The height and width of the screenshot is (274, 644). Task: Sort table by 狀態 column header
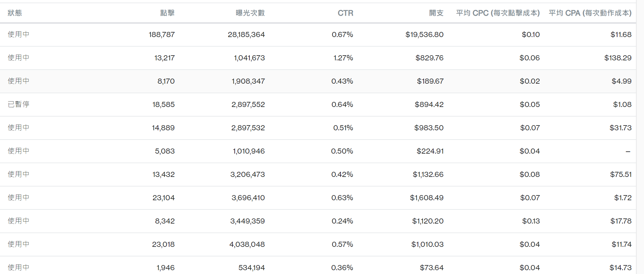tap(15, 13)
